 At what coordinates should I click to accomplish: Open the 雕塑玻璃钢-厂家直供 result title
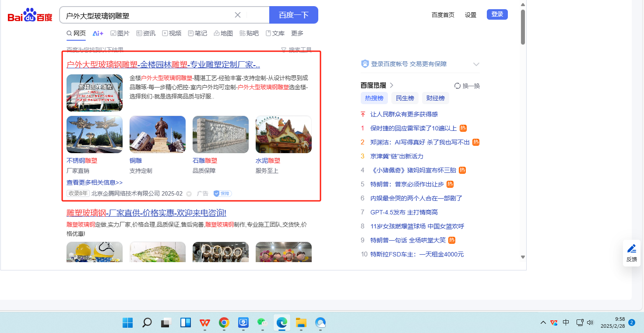tap(146, 213)
